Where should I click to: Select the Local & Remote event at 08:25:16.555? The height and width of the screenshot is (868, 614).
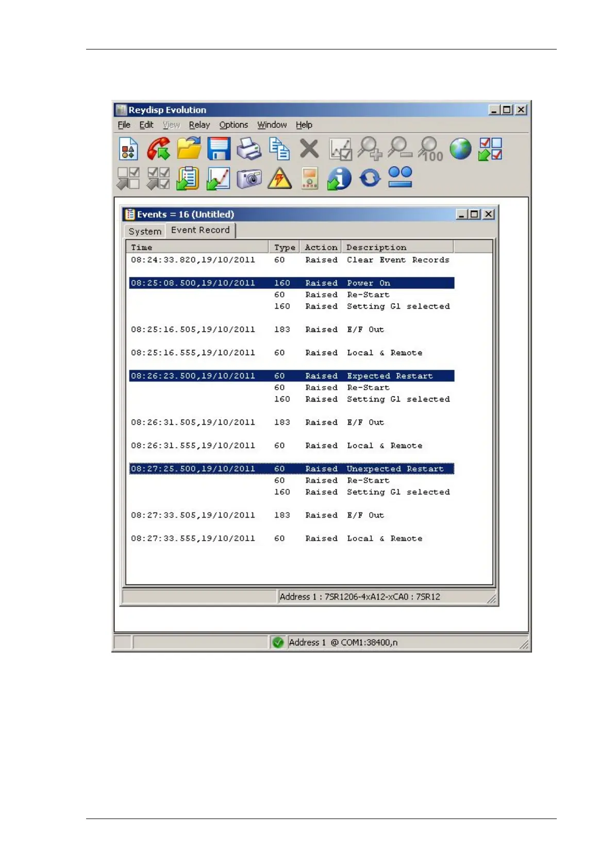point(292,353)
